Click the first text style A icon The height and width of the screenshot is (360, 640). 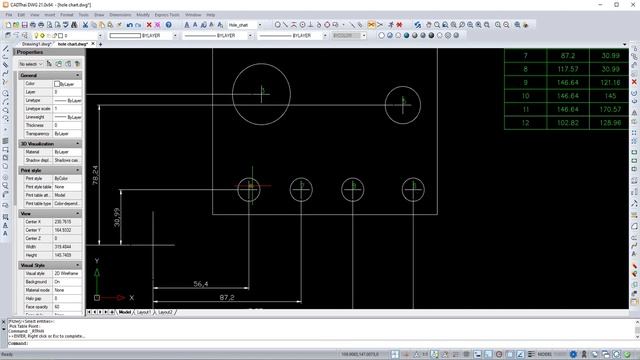click(x=187, y=25)
